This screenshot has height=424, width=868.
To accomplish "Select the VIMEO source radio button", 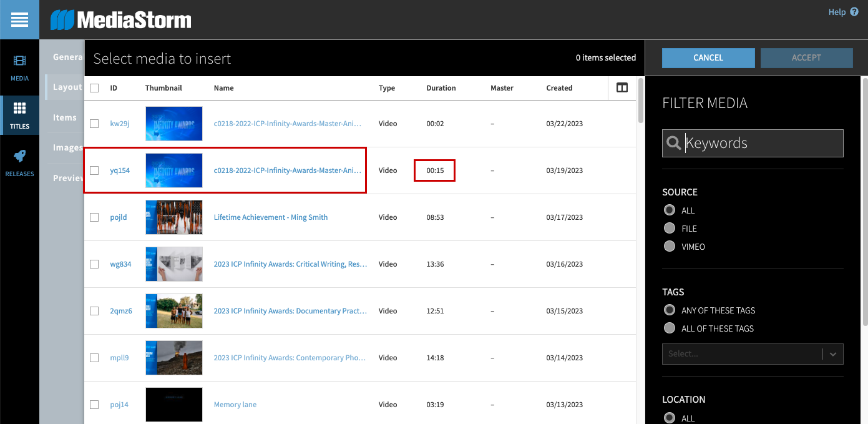I will (670, 247).
